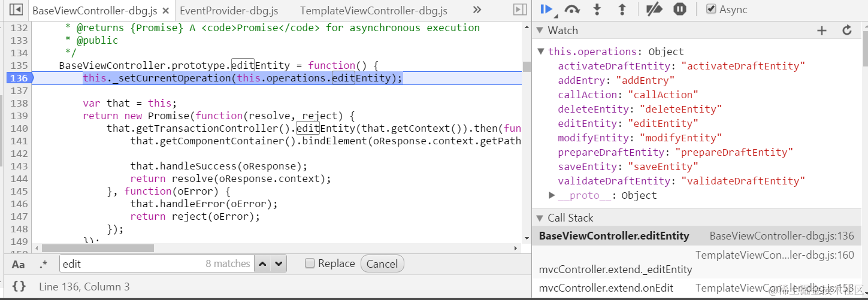This screenshot has height=300, width=868.
Task: Select the mvcController.extend.onEdit call frame
Action: [697, 288]
